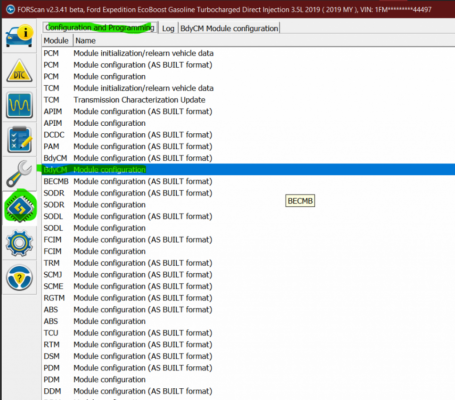Switch to the Log tab
The image size is (455, 400).
(x=168, y=28)
